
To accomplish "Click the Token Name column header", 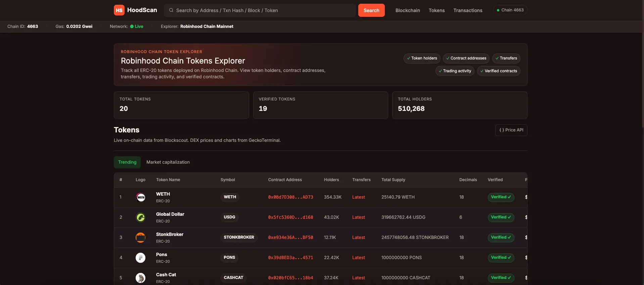I will pyautogui.click(x=168, y=180).
